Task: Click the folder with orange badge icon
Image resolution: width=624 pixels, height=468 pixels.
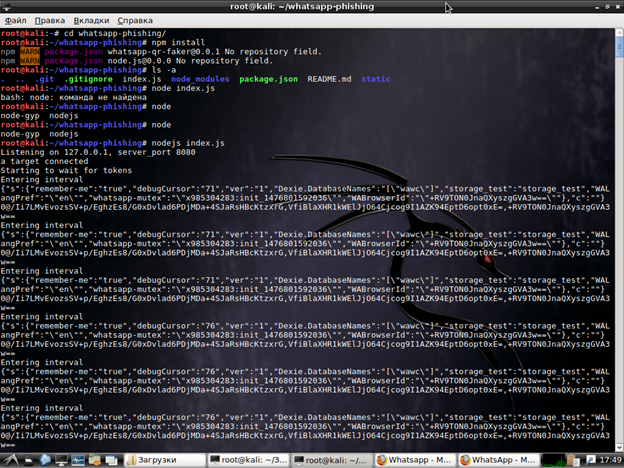Action: 96,460
